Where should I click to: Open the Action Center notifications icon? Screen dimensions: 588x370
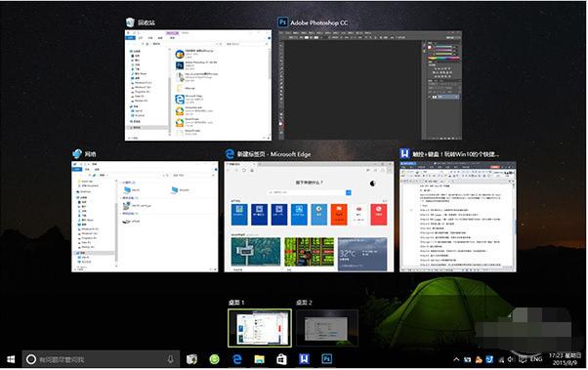pyautogui.click(x=523, y=359)
